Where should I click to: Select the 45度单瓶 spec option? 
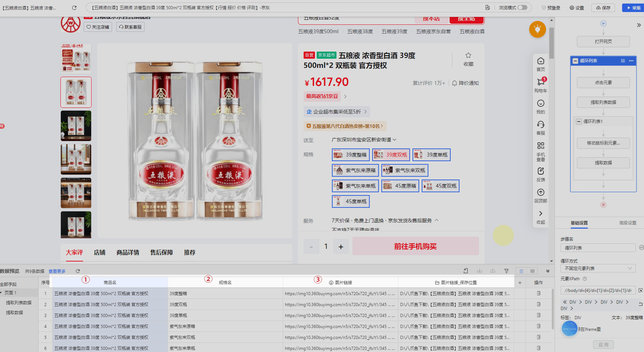351,201
